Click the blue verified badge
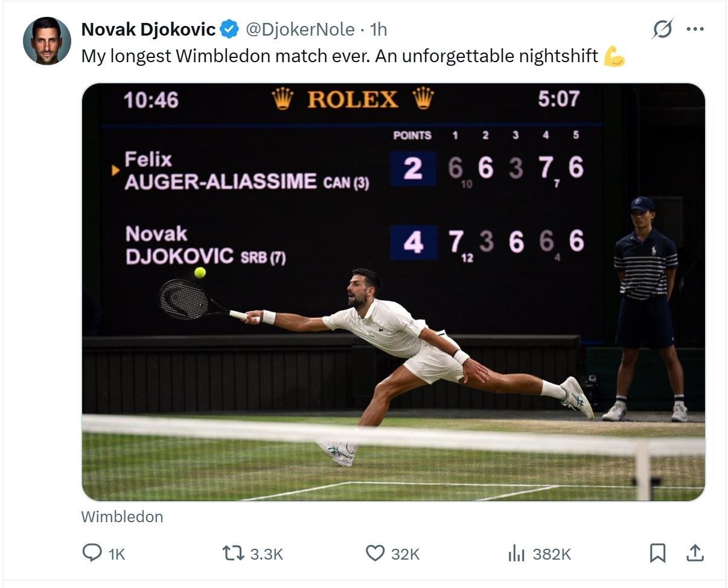The image size is (728, 588). click(229, 29)
